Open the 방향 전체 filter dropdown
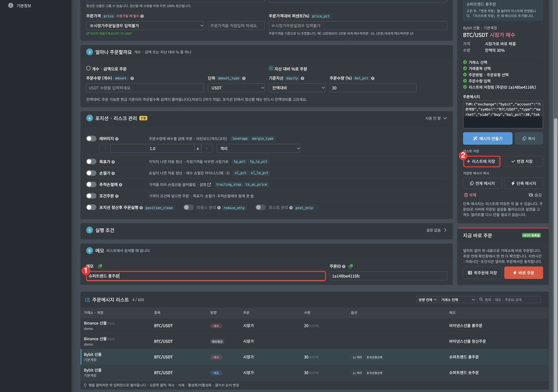This screenshot has width=558, height=392. (426, 300)
